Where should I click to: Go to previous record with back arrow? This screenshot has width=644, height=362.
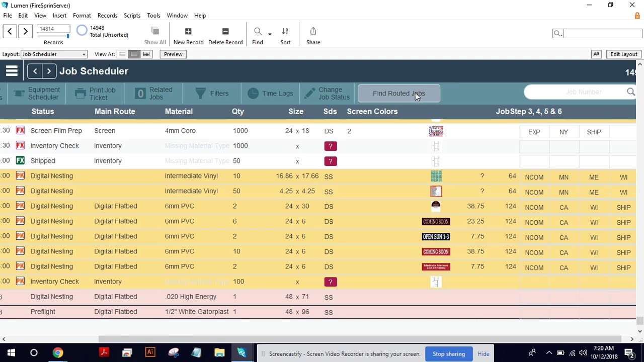10,31
